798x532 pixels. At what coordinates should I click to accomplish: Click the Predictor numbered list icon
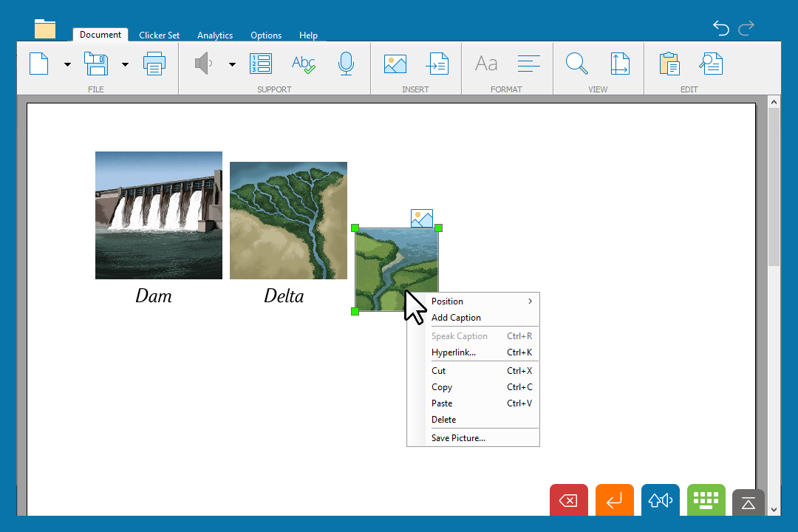[x=261, y=64]
